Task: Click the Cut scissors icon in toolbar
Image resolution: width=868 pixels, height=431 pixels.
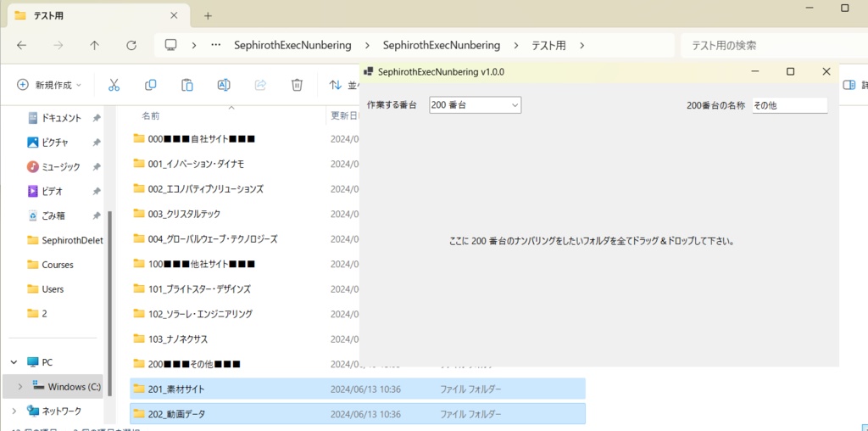Action: click(x=114, y=85)
